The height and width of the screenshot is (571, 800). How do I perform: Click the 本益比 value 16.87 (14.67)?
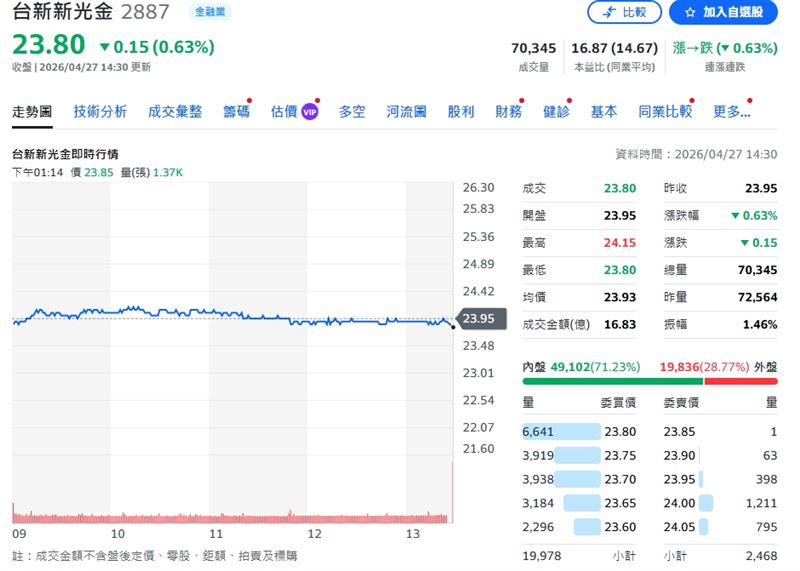[614, 48]
